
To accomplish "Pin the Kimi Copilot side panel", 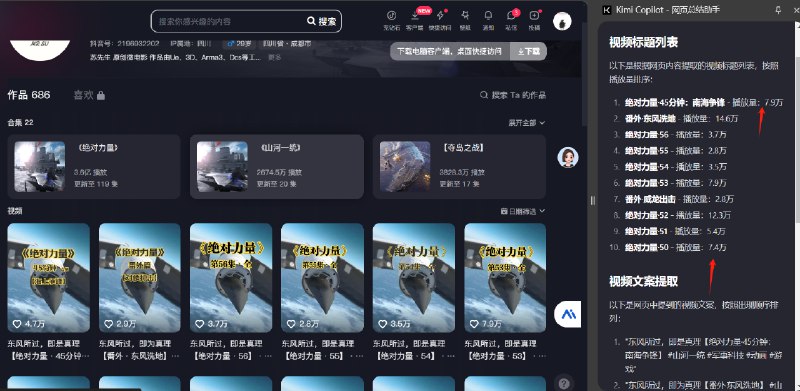I will click(x=778, y=10).
